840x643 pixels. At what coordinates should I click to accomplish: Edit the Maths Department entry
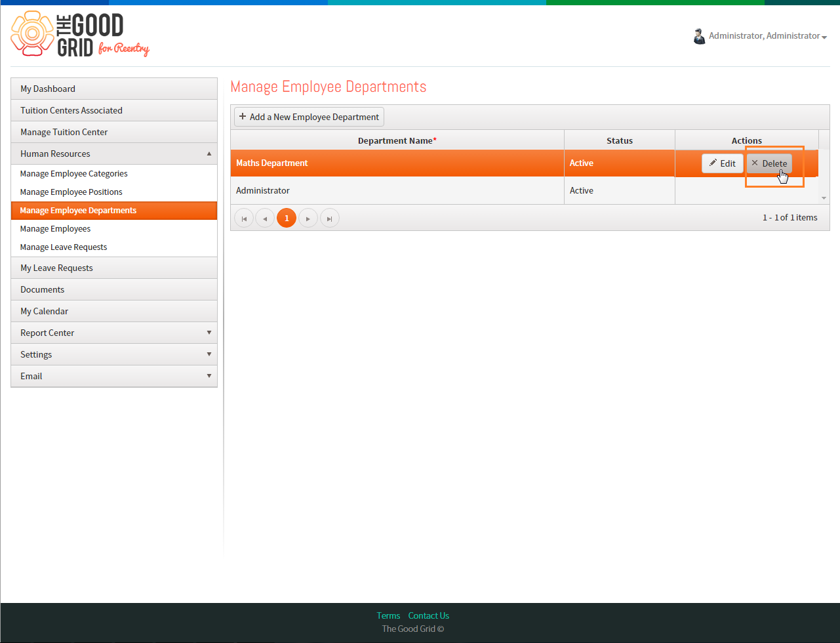pos(723,163)
